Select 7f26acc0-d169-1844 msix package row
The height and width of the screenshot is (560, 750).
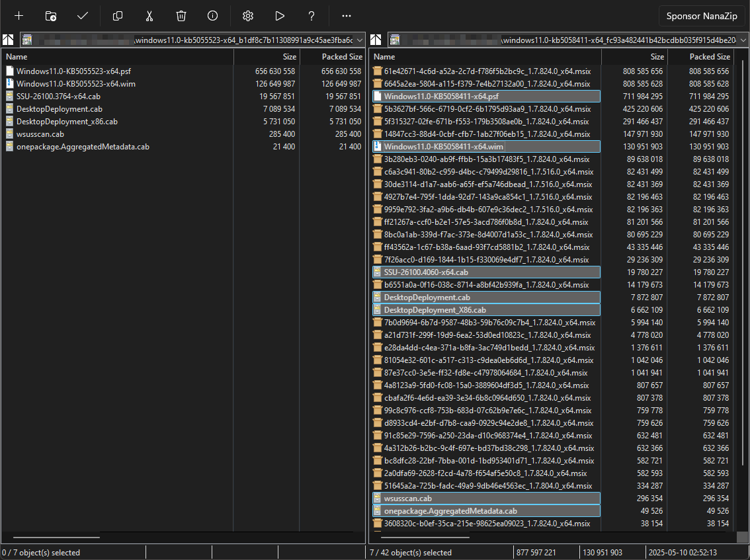(552, 260)
